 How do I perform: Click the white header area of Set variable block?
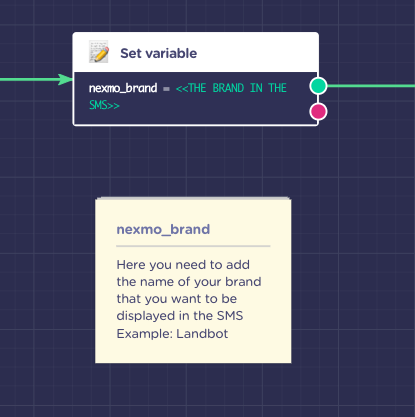click(x=196, y=52)
